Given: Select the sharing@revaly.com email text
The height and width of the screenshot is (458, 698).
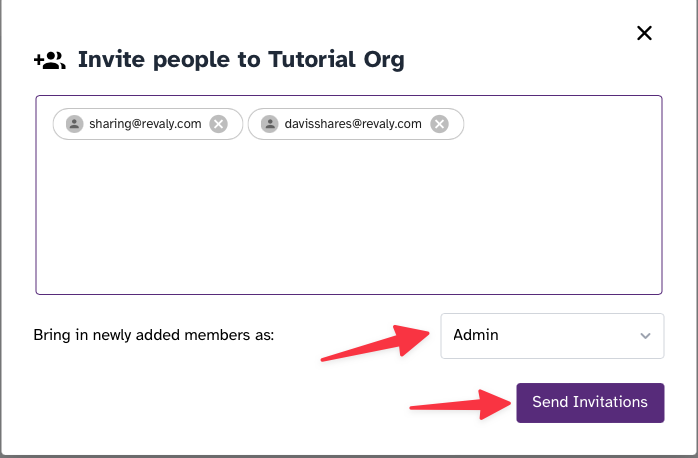Looking at the screenshot, I should pos(145,124).
